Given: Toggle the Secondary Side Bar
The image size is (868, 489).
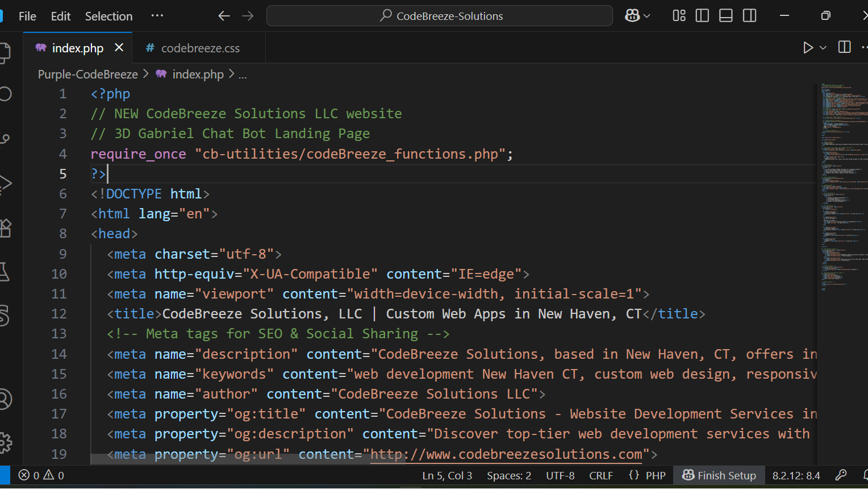Looking at the screenshot, I should (x=749, y=15).
